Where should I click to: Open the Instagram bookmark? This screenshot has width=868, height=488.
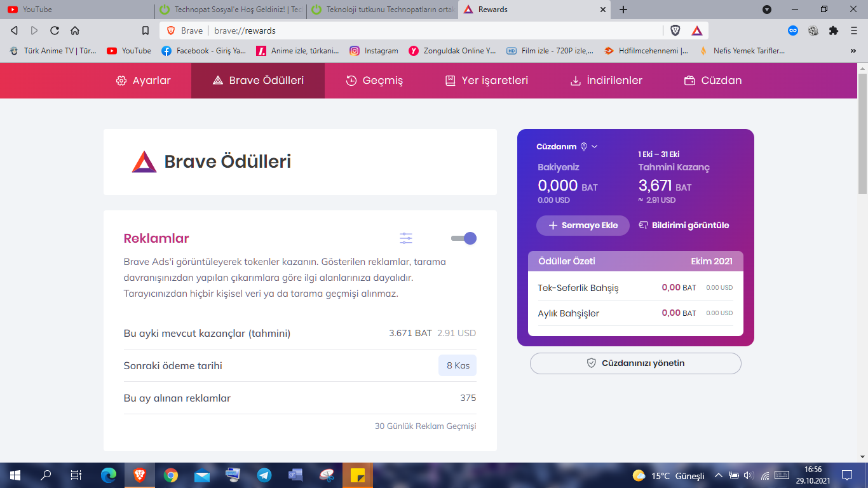coord(374,51)
